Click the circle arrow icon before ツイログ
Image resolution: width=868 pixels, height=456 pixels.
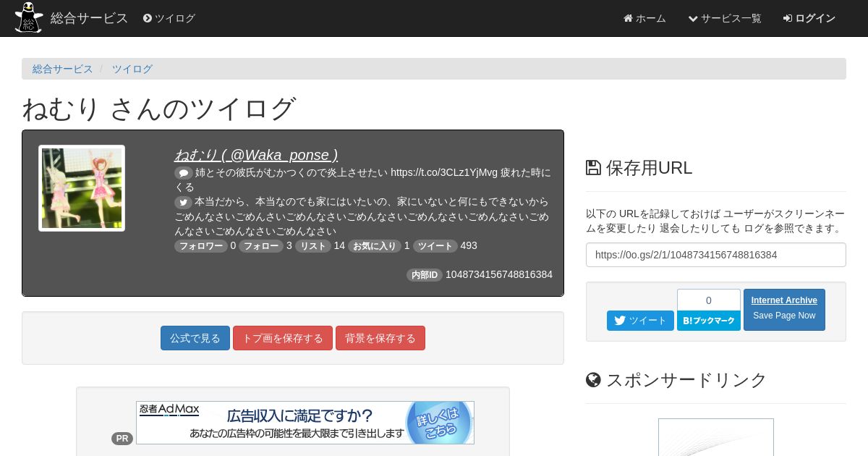tap(148, 18)
